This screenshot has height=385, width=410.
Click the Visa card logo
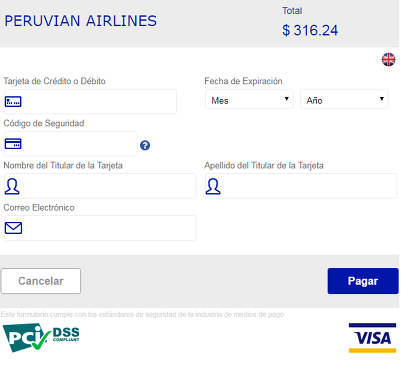[x=372, y=338]
